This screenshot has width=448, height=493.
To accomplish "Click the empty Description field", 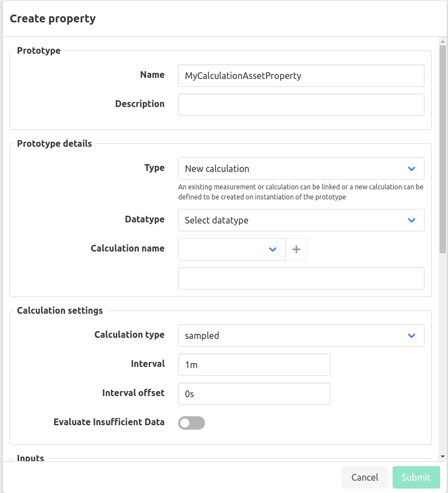I will click(x=301, y=105).
